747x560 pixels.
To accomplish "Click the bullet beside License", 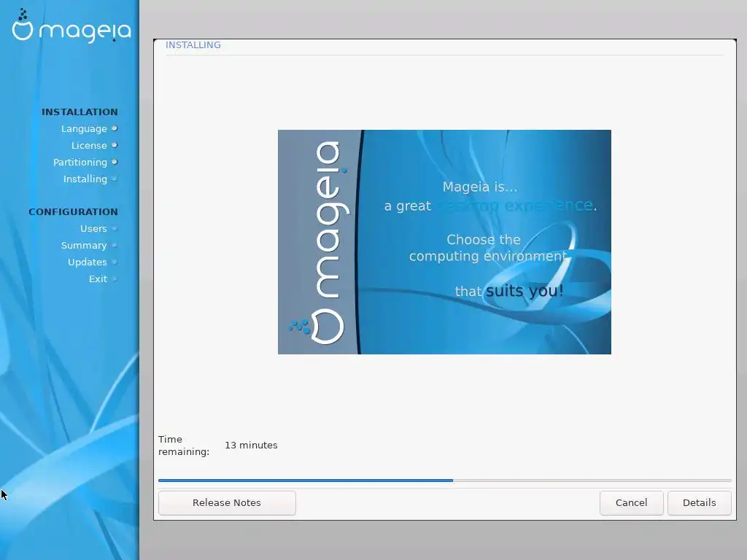I will (115, 145).
